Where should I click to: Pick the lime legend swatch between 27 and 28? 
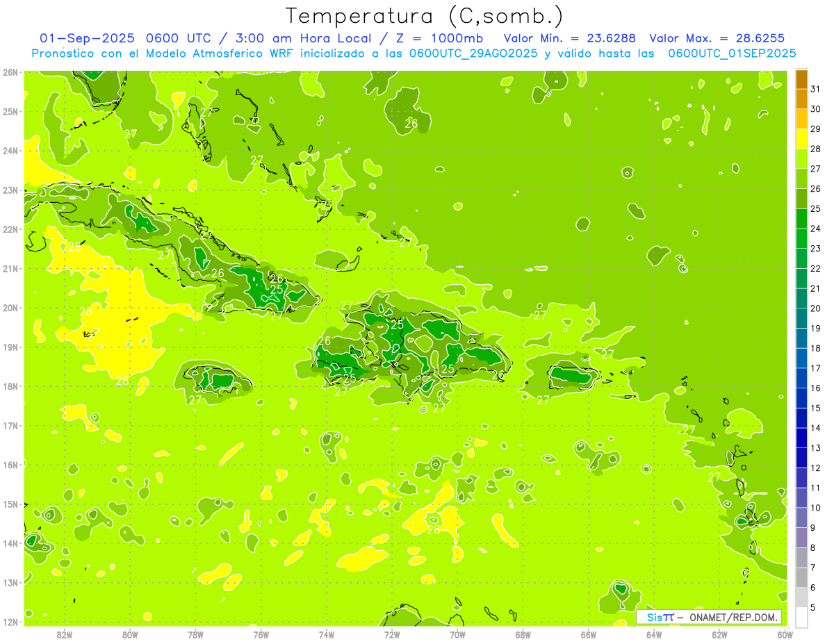(x=801, y=160)
